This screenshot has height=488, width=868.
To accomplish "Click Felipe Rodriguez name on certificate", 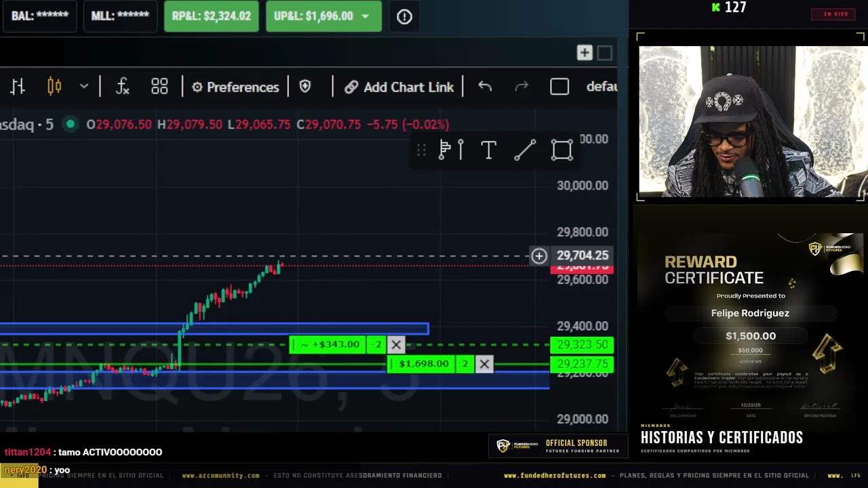I will point(750,313).
